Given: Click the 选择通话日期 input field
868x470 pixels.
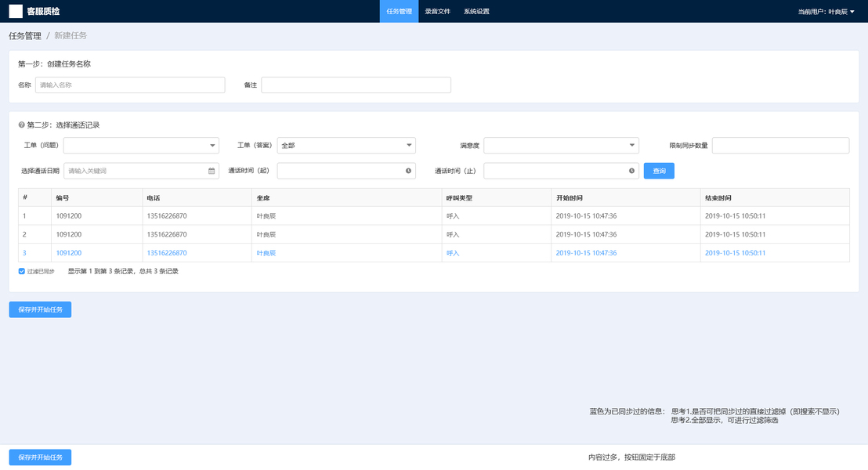Looking at the screenshot, I should (141, 171).
